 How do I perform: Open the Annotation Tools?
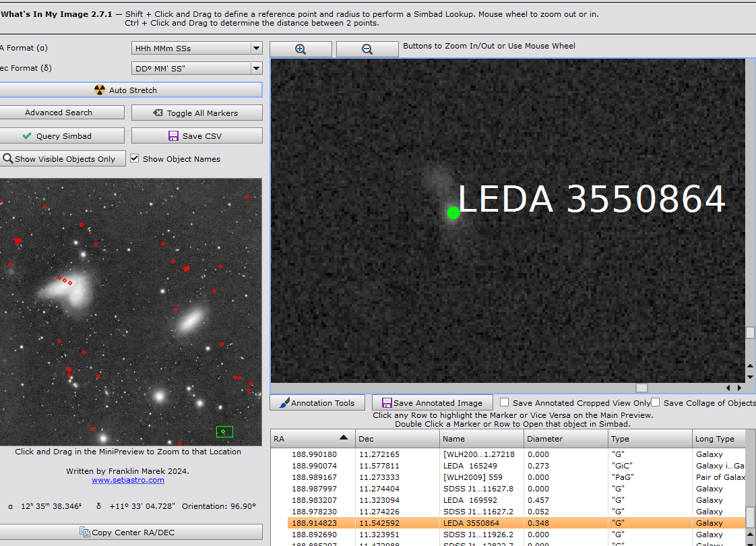(317, 402)
